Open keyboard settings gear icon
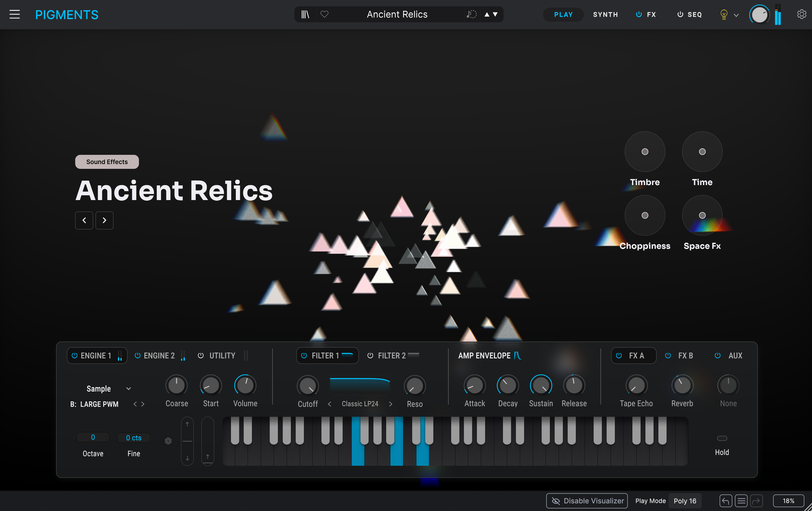812x511 pixels. (x=168, y=441)
